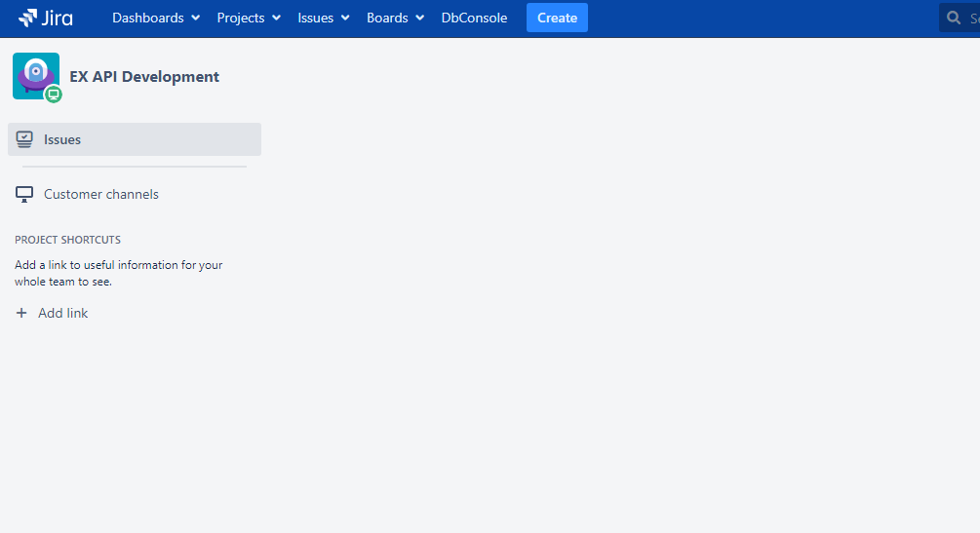Image resolution: width=980 pixels, height=533 pixels.
Task: Open the Dashboards menu in the header
Action: pos(148,18)
